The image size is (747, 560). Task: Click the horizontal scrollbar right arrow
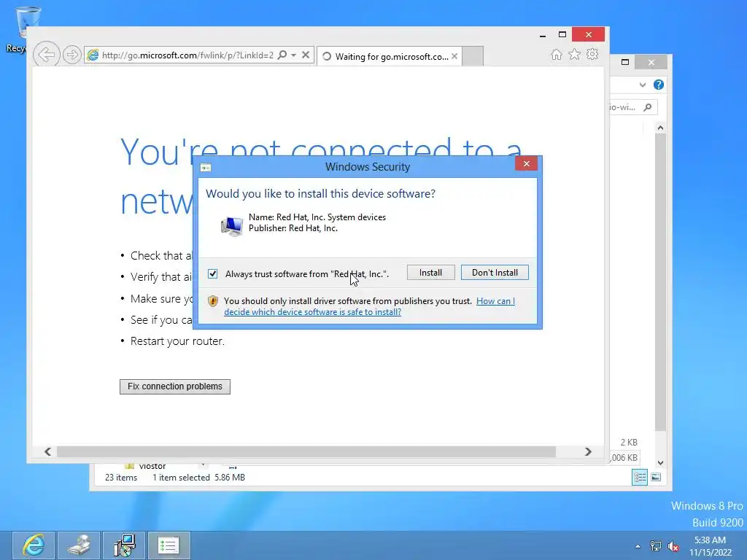tap(588, 451)
